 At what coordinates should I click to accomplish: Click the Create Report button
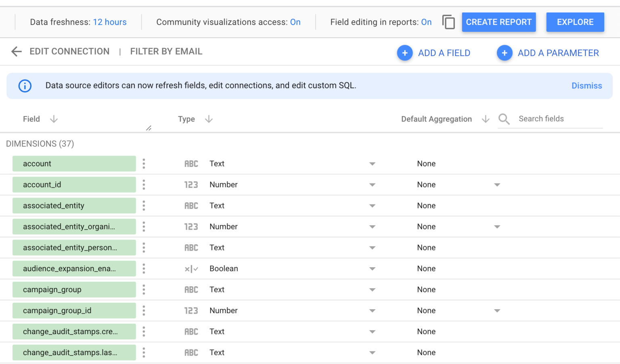(x=499, y=22)
